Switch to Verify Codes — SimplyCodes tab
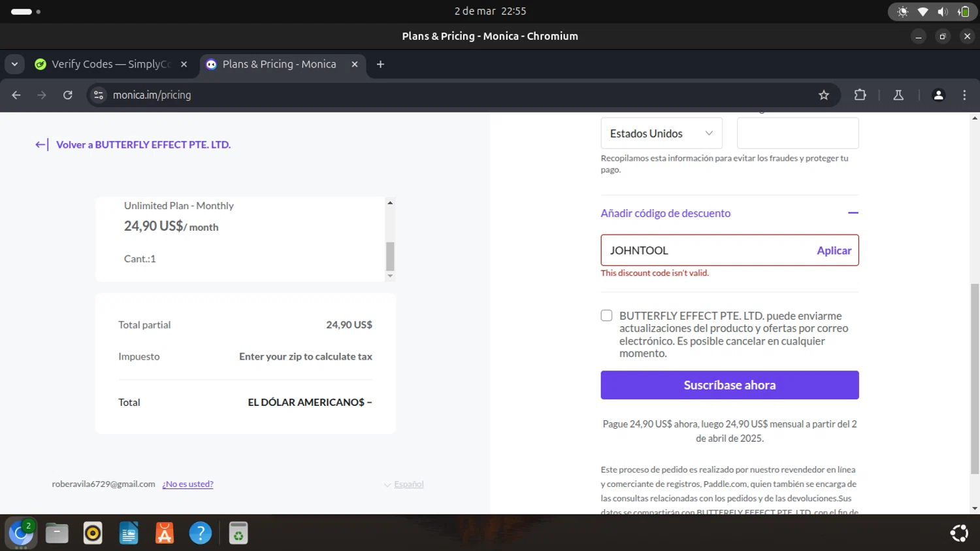The height and width of the screenshot is (551, 980). [x=111, y=64]
